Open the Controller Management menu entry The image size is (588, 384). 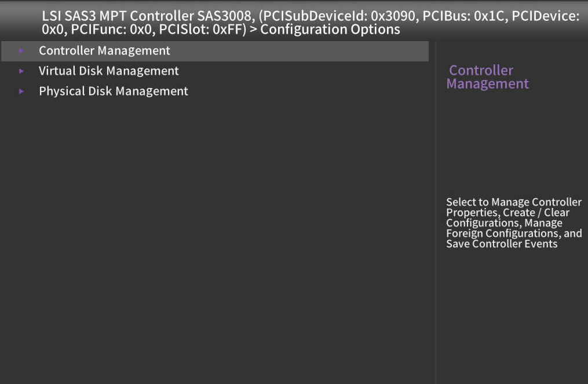[104, 51]
